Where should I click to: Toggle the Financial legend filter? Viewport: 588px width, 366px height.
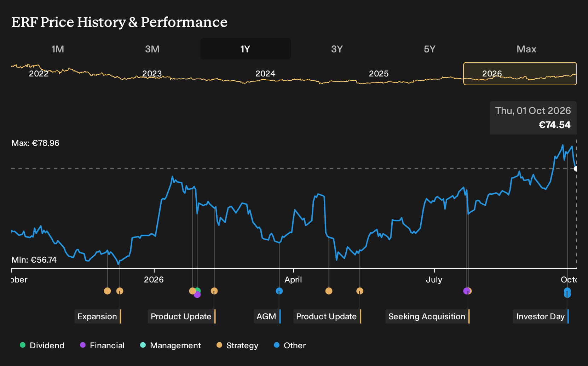(102, 345)
